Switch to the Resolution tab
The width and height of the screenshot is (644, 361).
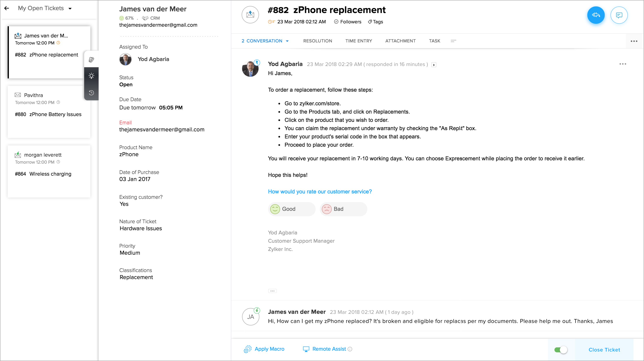(317, 41)
